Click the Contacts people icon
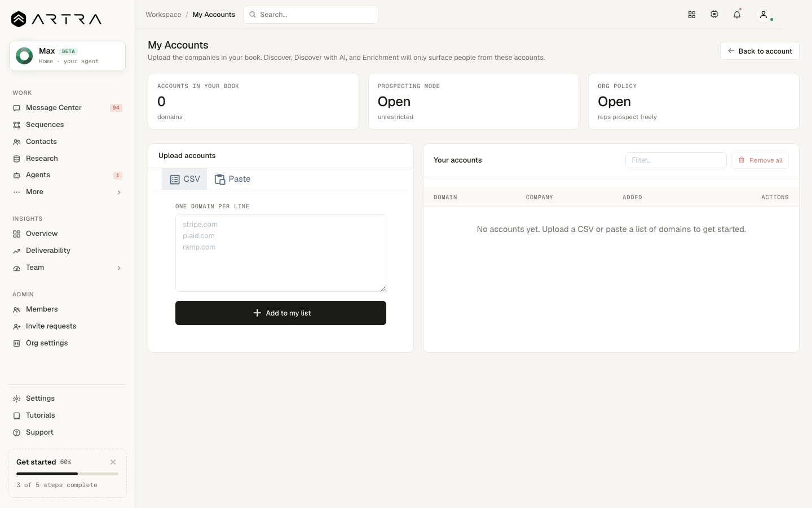The width and height of the screenshot is (812, 508). [x=17, y=142]
